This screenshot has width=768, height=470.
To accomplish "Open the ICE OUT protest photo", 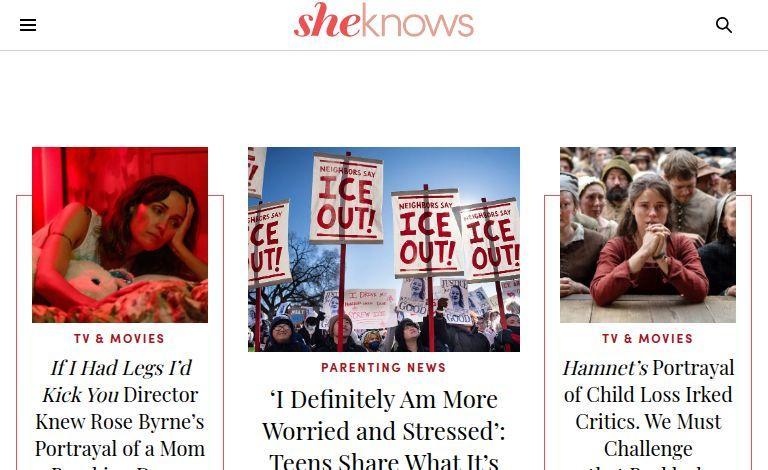I will tap(384, 249).
